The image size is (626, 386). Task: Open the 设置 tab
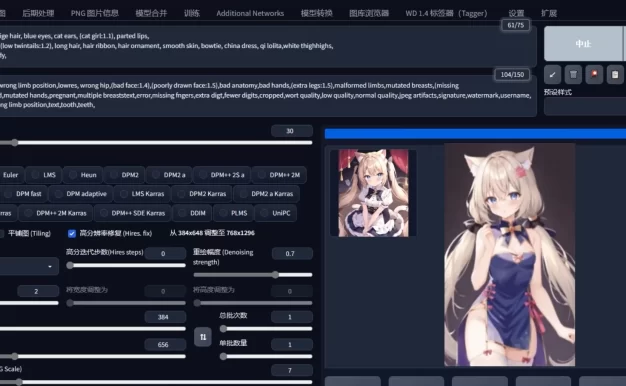pyautogui.click(x=516, y=13)
